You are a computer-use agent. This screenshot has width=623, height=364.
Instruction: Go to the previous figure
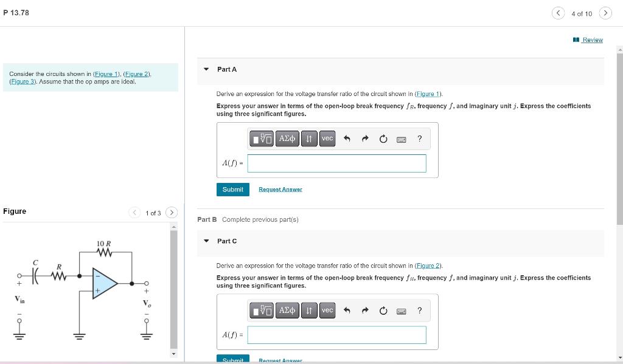(x=134, y=212)
